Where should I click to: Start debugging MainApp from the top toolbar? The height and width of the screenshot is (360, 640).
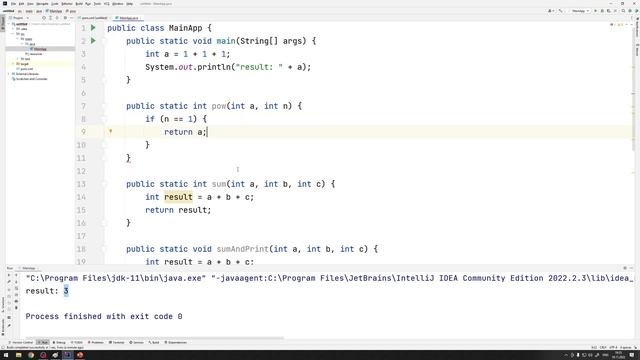point(602,11)
